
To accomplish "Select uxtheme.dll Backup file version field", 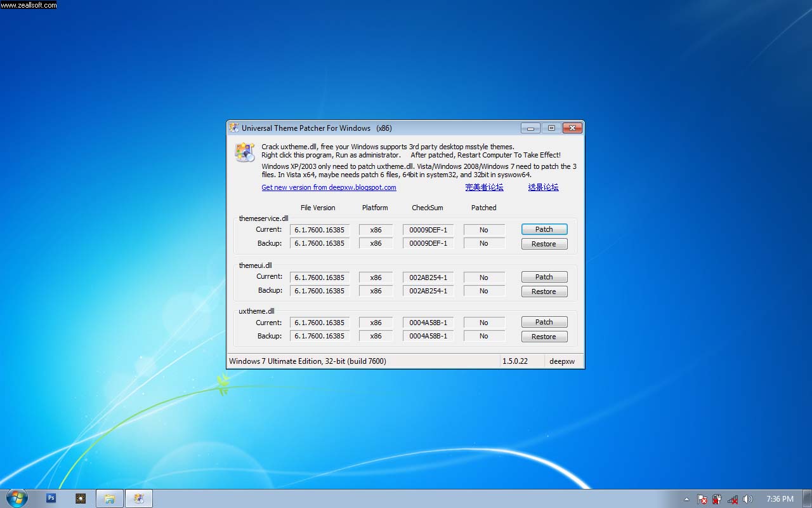I will coord(320,336).
